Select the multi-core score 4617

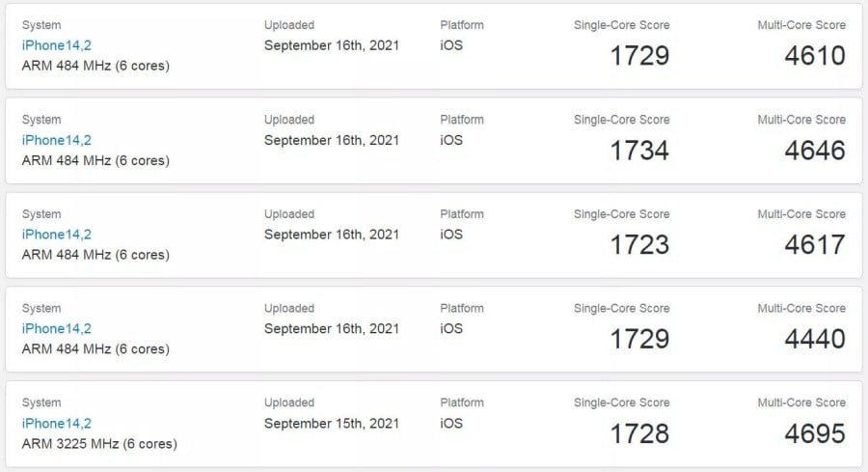click(x=815, y=245)
